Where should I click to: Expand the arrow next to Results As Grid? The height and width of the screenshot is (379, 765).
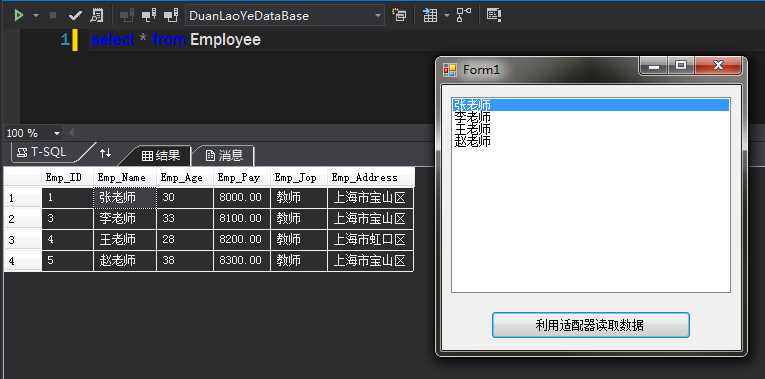pyautogui.click(x=446, y=16)
